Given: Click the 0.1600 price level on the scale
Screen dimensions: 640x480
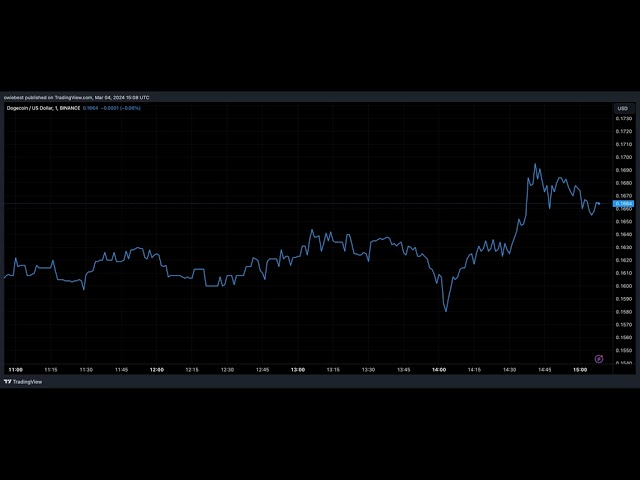Looking at the screenshot, I should [624, 286].
